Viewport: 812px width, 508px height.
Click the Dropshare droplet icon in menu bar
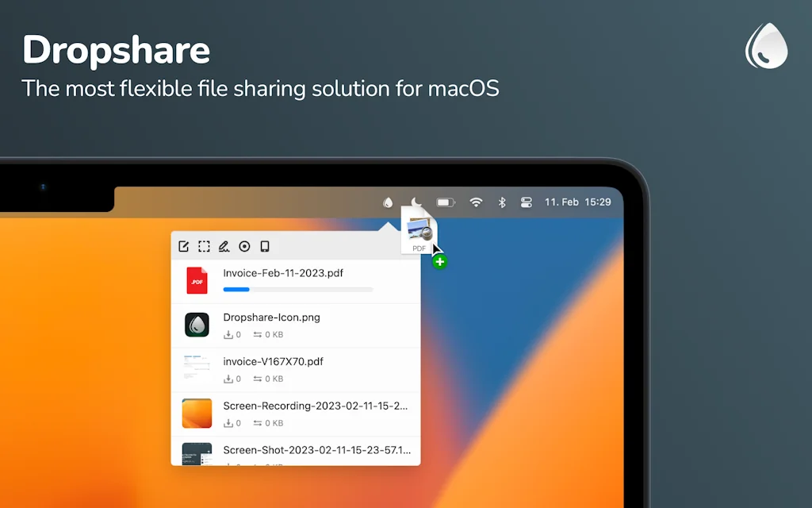coord(388,202)
